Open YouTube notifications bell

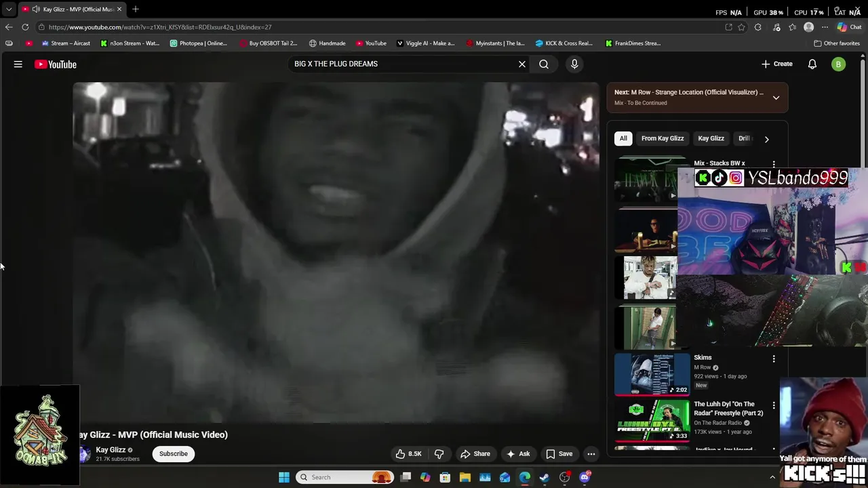[812, 64]
